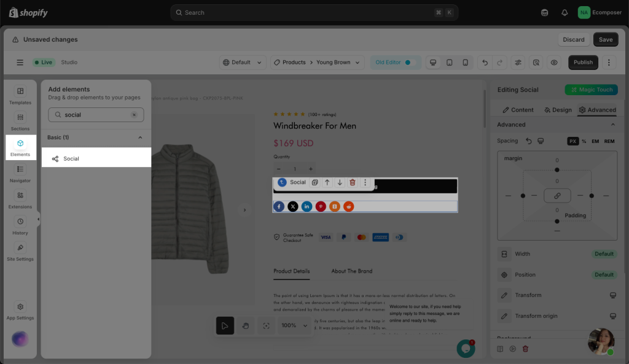This screenshot has height=364, width=629.
Task: Click the Site Settings icon
Action: 20,251
